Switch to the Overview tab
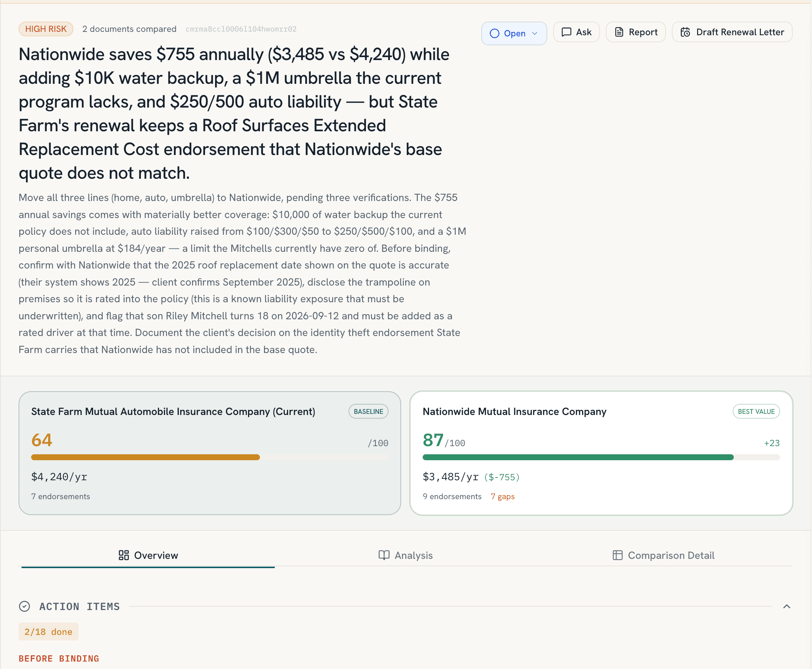 pyautogui.click(x=148, y=555)
